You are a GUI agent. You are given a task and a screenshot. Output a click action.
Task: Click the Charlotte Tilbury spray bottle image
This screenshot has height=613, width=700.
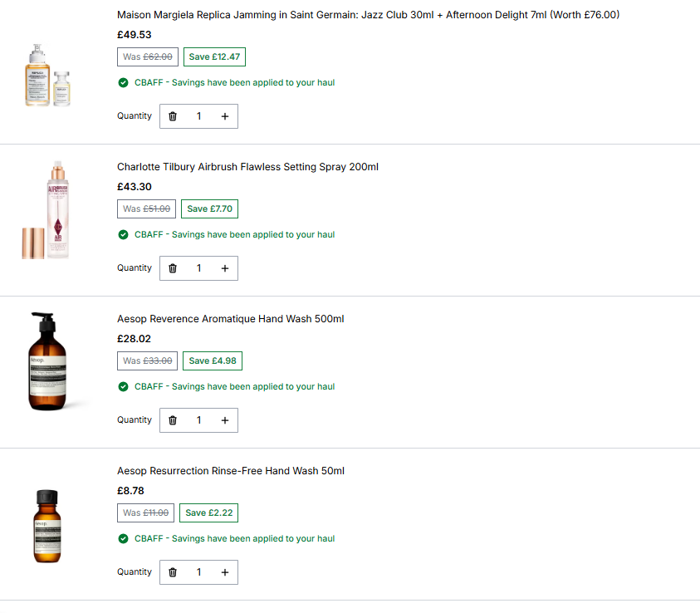46,210
